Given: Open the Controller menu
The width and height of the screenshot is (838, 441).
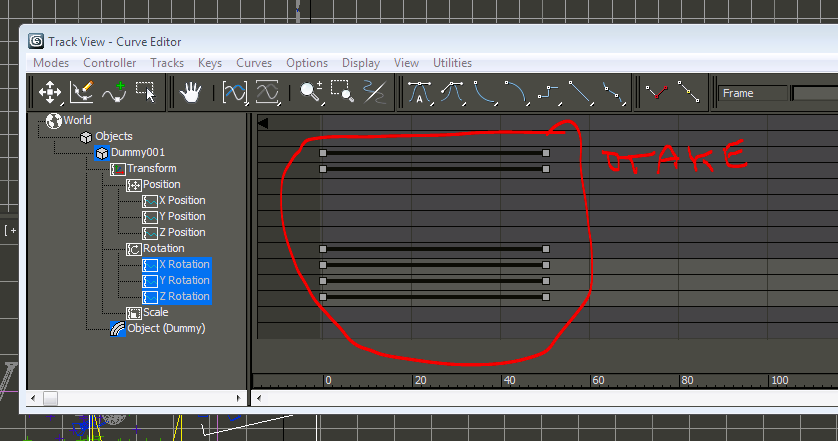Looking at the screenshot, I should coord(110,63).
